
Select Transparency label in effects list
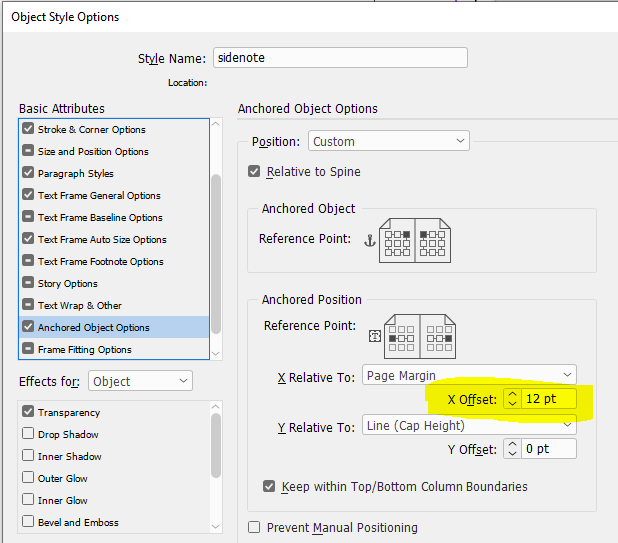click(x=69, y=413)
